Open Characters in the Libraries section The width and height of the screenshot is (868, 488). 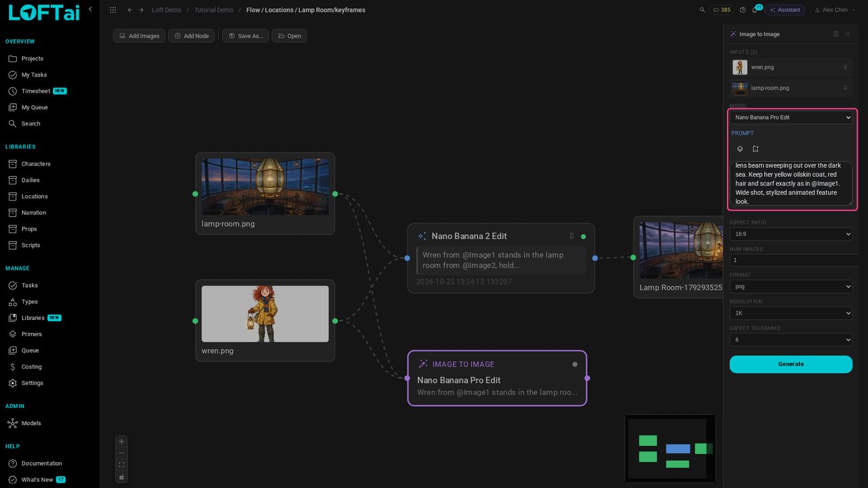pyautogui.click(x=35, y=164)
